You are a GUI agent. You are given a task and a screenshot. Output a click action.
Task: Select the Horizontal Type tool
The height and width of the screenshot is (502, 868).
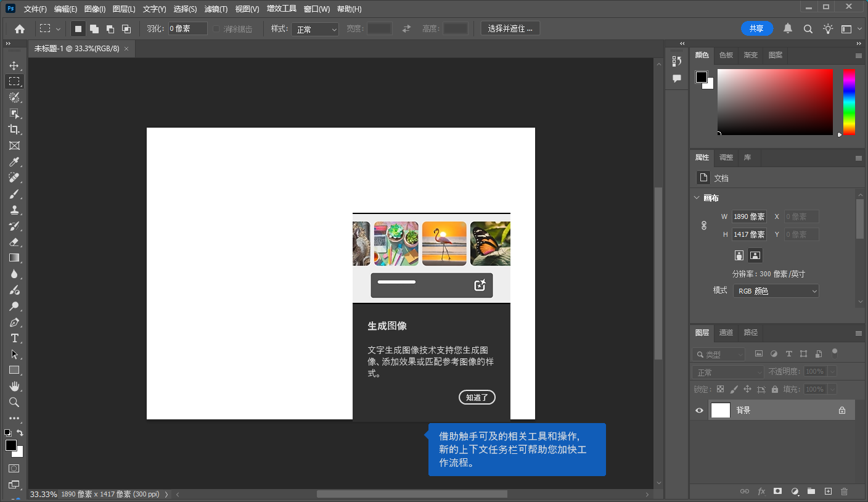(14, 338)
